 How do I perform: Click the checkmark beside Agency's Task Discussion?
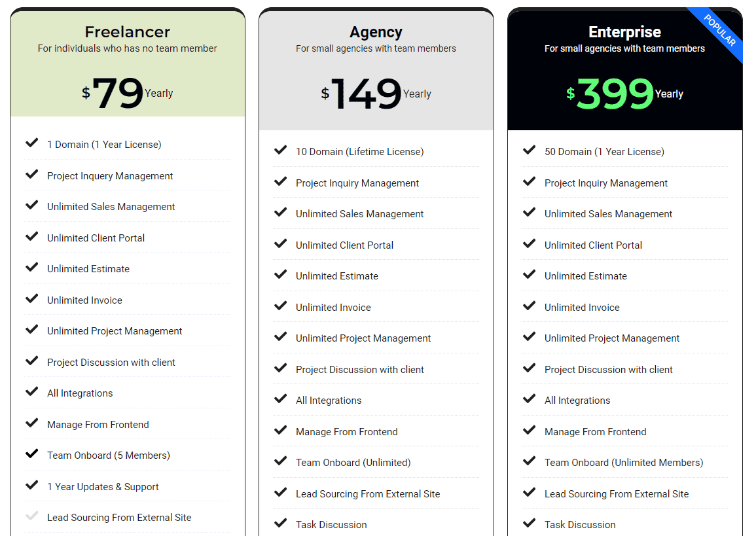click(280, 524)
